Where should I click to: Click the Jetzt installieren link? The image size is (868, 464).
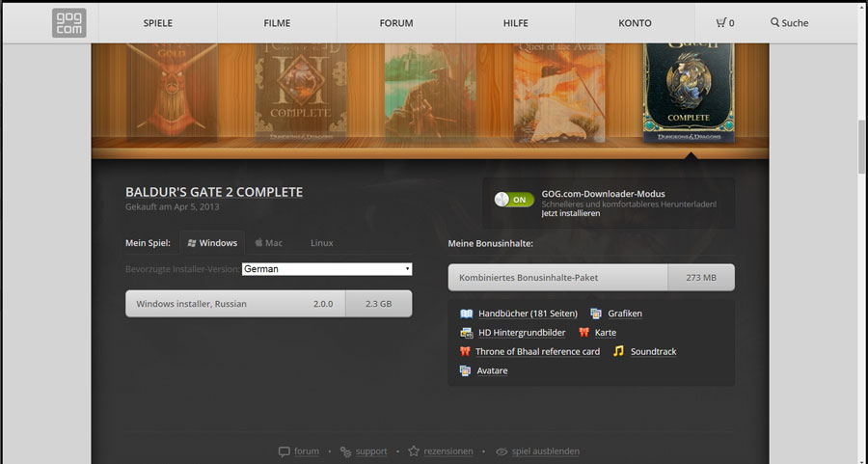tap(571, 214)
